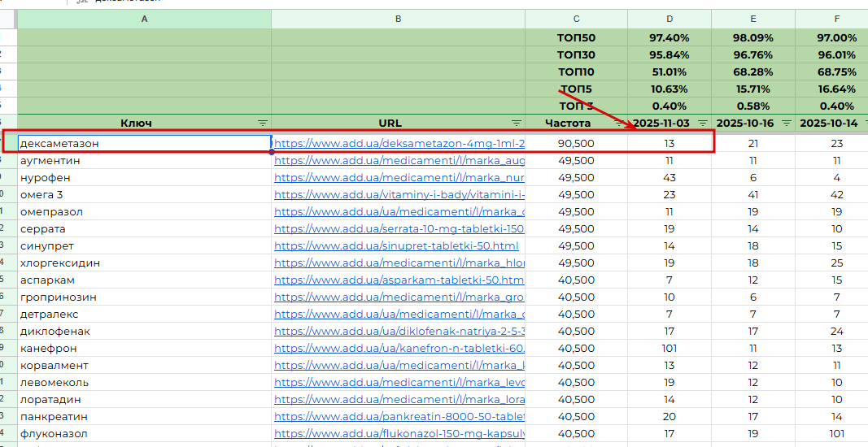Select the cell containing левомеколь

coord(145,382)
